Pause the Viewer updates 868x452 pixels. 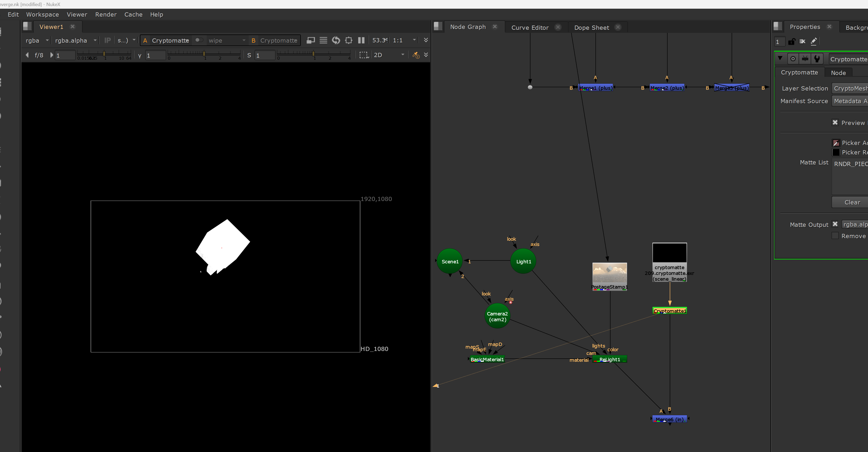click(x=361, y=41)
